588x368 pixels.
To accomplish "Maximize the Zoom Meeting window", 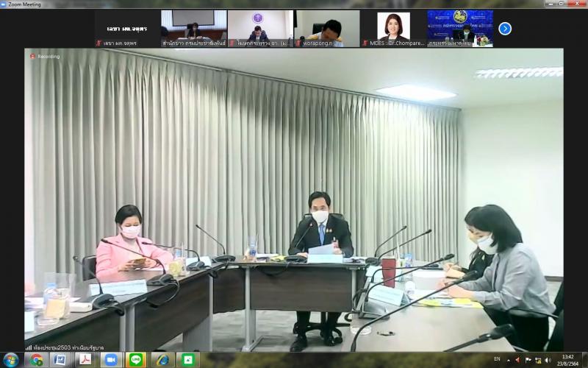I will 561,4.
